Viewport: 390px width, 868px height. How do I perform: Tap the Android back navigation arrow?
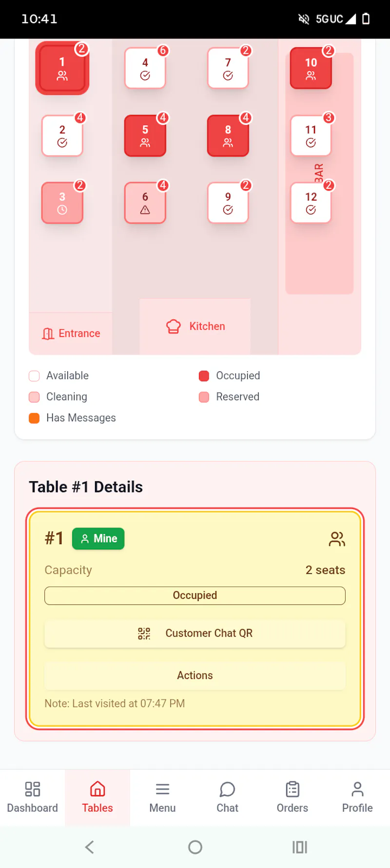[x=90, y=847]
